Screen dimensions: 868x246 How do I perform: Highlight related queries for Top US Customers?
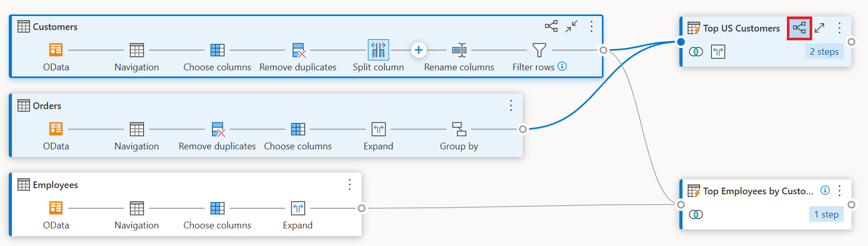pyautogui.click(x=799, y=28)
